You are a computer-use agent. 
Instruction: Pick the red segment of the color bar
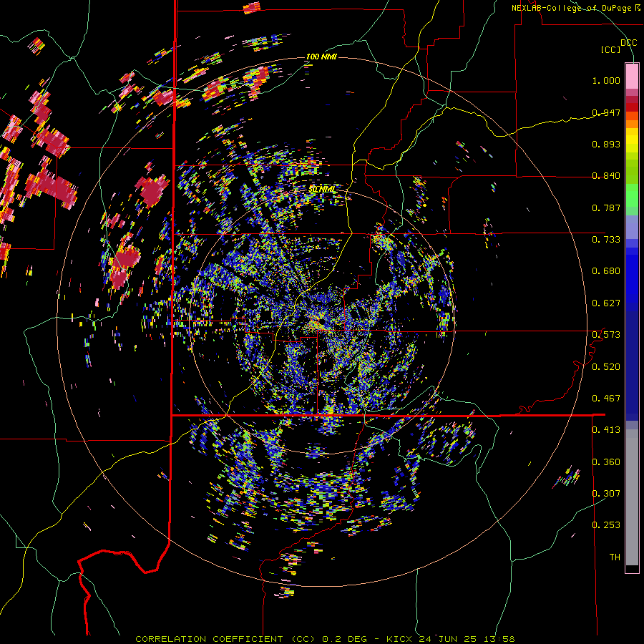tap(632, 107)
